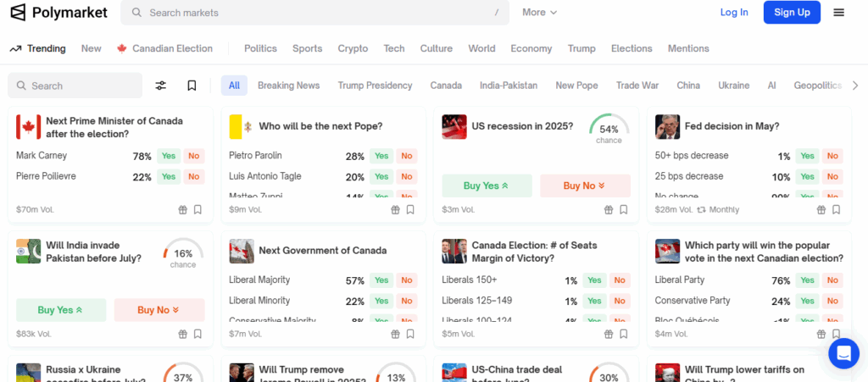Click the recurring Monthly icon on the Fed card
Screen dimensions: 868x382
(701, 209)
